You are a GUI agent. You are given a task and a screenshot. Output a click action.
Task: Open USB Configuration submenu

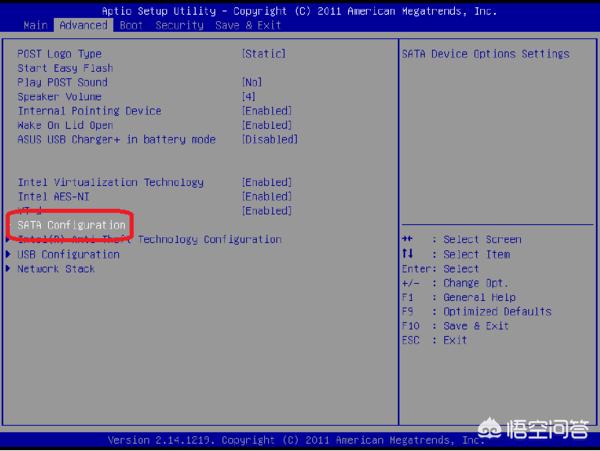(x=68, y=254)
